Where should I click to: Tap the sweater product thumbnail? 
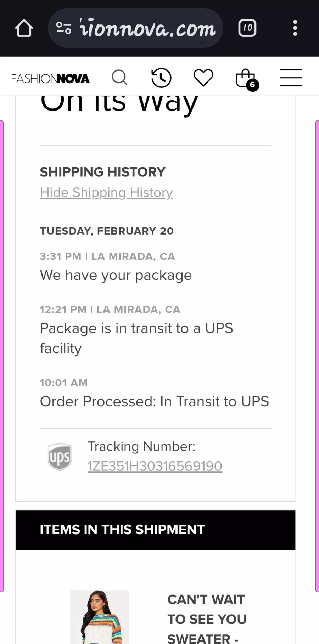tap(99, 617)
